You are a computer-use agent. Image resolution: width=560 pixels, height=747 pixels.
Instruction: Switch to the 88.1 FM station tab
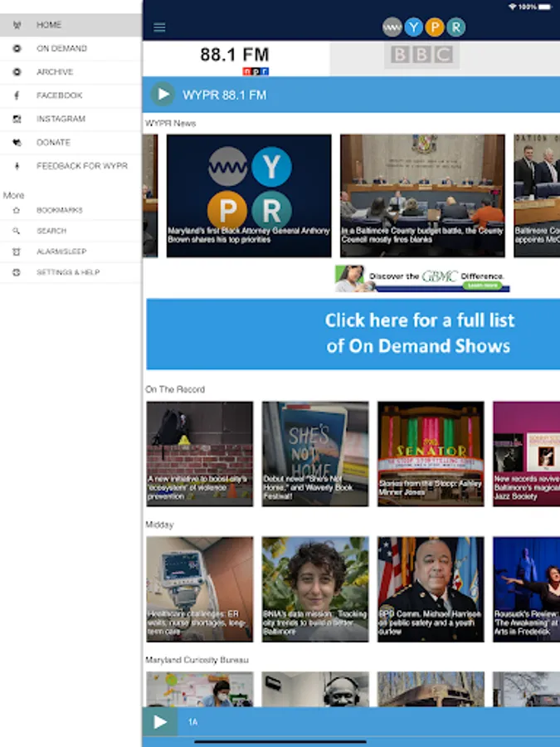click(236, 59)
